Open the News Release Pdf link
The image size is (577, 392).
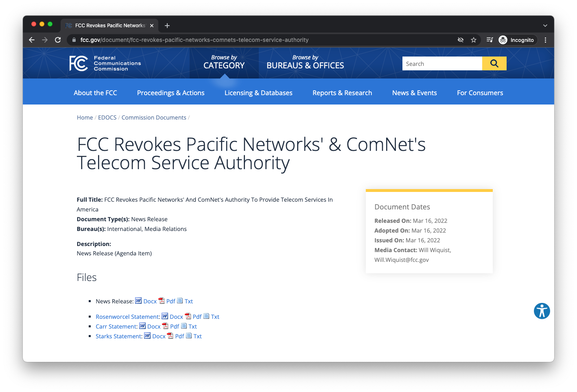point(171,301)
